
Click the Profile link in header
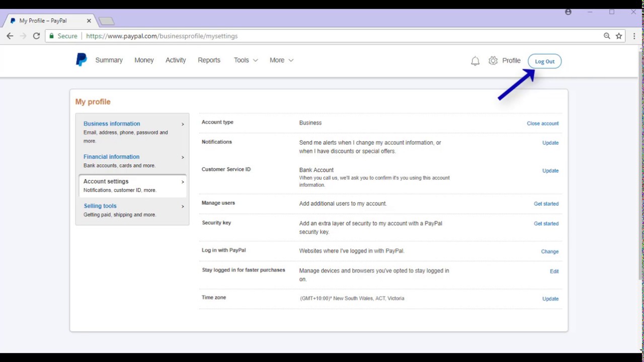click(511, 60)
